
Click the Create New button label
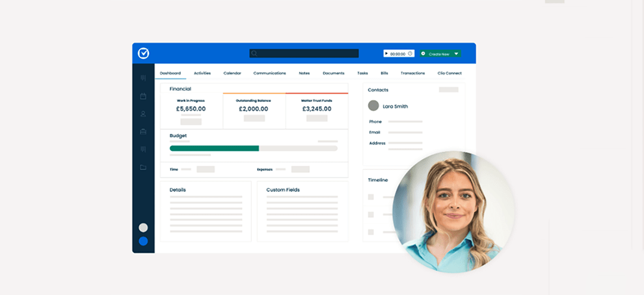click(439, 54)
